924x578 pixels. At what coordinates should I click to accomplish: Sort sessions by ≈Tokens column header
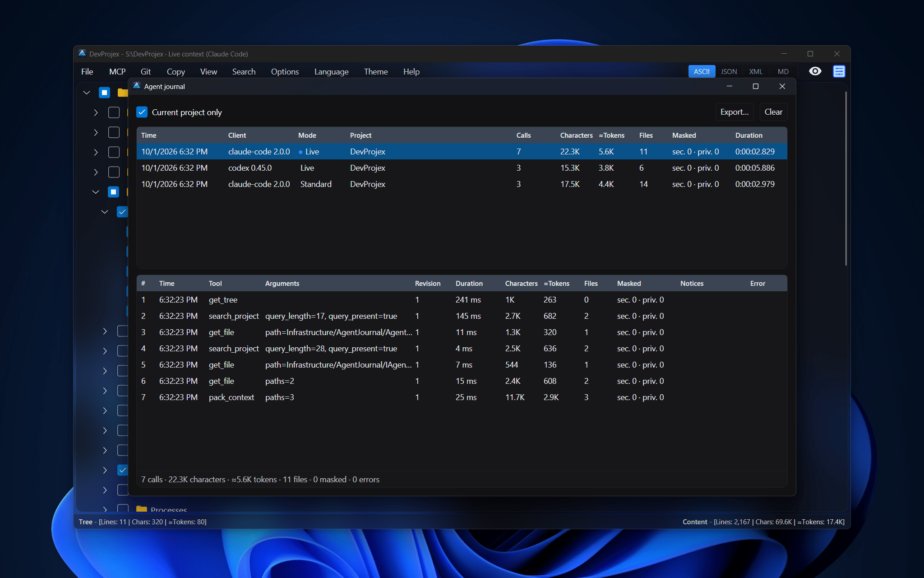[611, 135]
